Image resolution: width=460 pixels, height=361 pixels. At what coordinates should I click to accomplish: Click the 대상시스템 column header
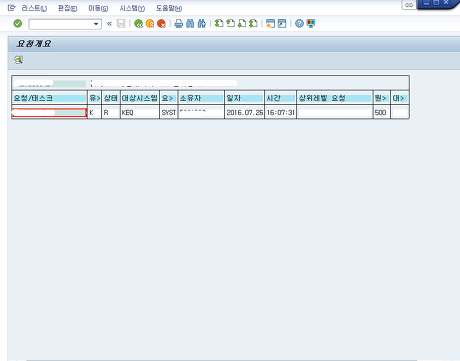pos(140,98)
